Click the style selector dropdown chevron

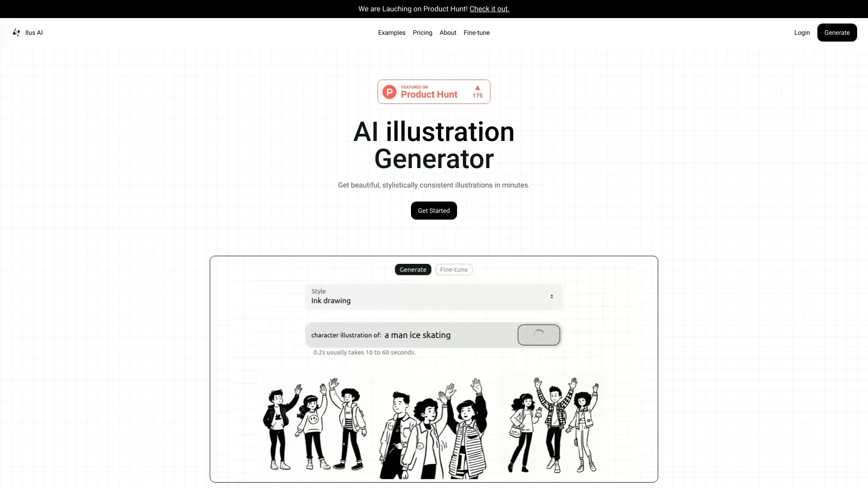click(551, 296)
